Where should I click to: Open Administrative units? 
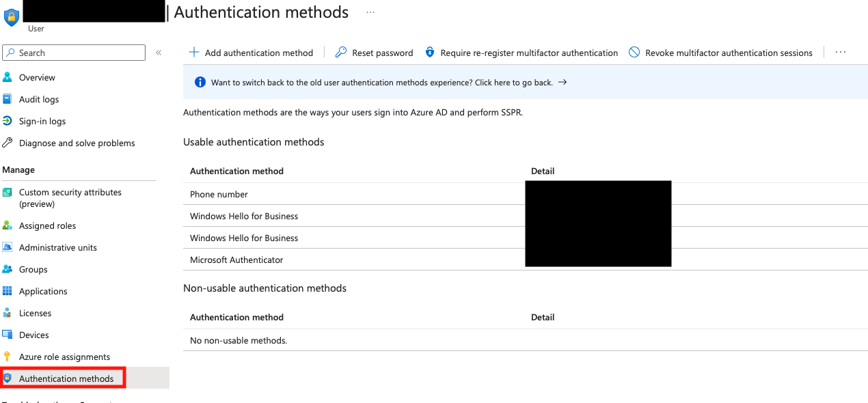click(58, 248)
